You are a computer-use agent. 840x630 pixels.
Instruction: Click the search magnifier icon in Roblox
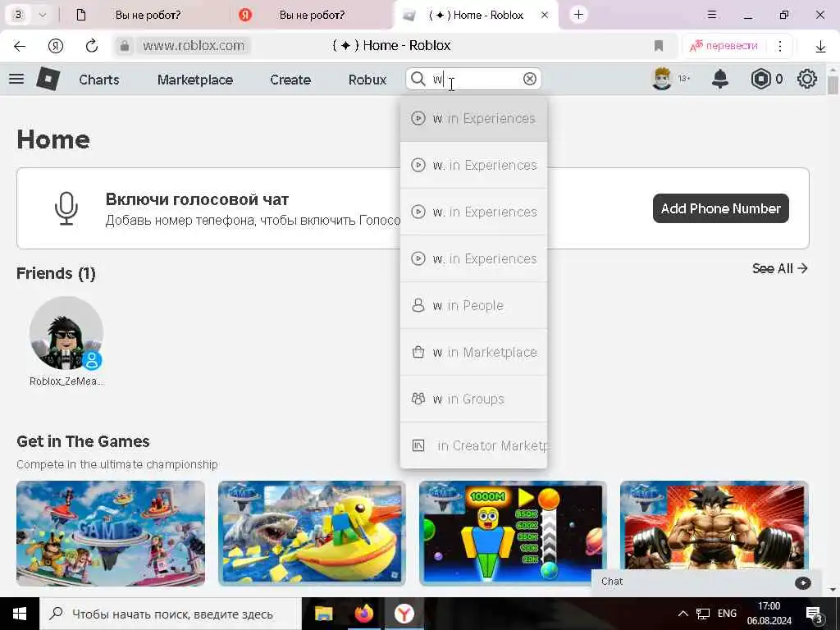(418, 80)
